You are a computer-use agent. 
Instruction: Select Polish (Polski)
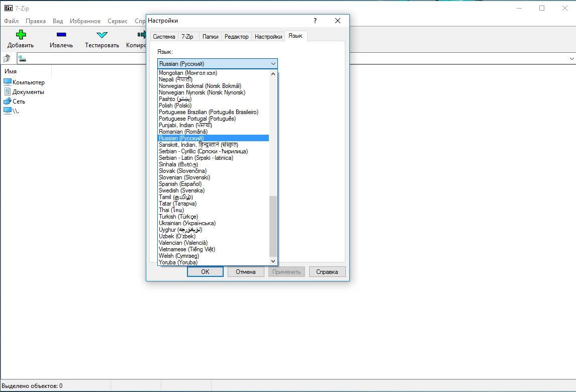pos(213,106)
